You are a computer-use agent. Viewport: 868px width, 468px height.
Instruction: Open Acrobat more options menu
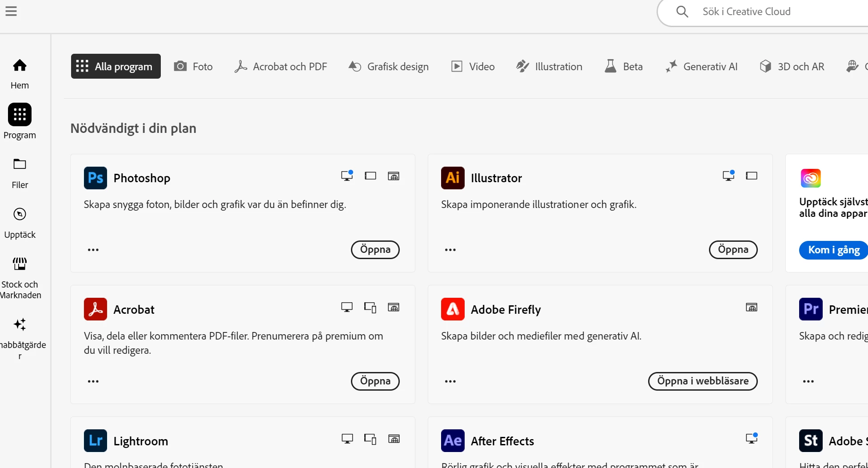[x=93, y=381]
